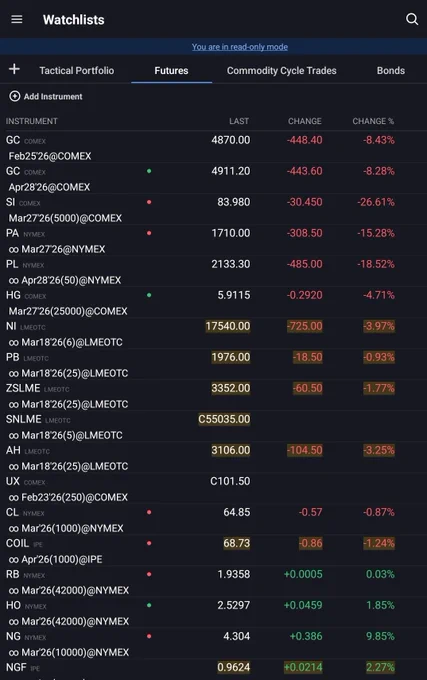Screen dimensions: 427x680
Task: Sort by CHANGE % column header
Action: (373, 121)
